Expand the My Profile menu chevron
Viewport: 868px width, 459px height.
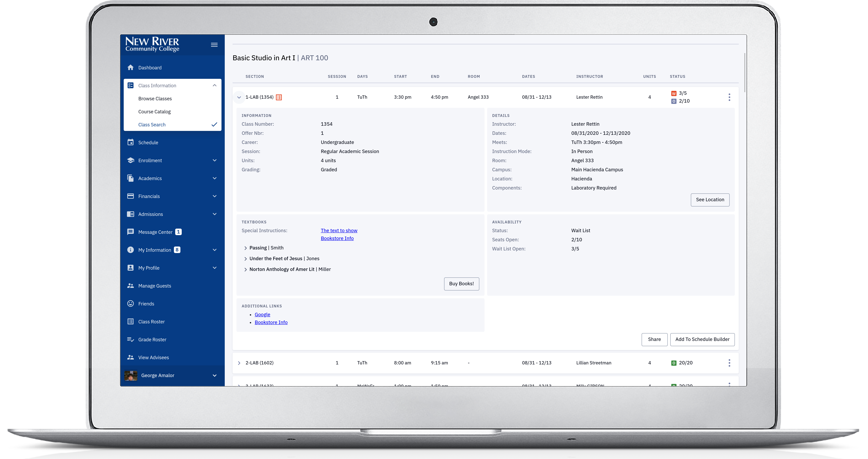(x=214, y=268)
